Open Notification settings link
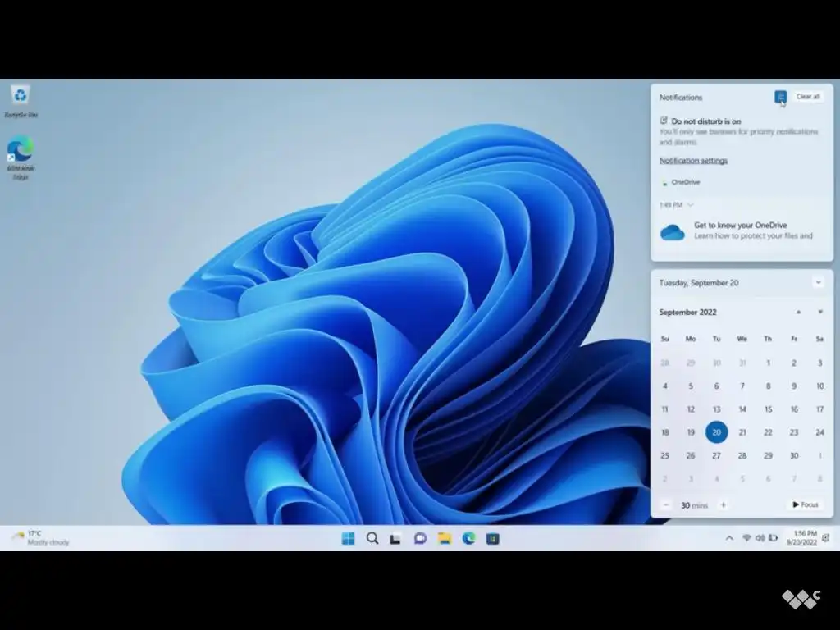840x630 pixels. 693,161
